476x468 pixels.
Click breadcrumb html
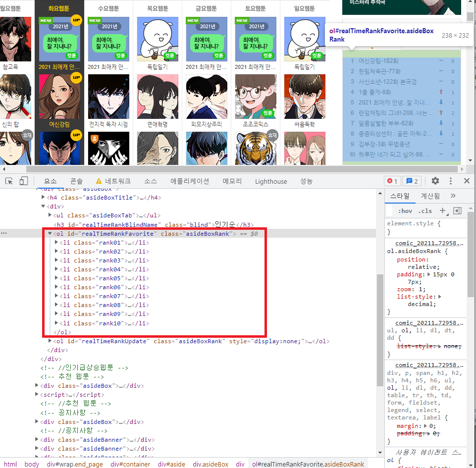pyautogui.click(x=10, y=464)
